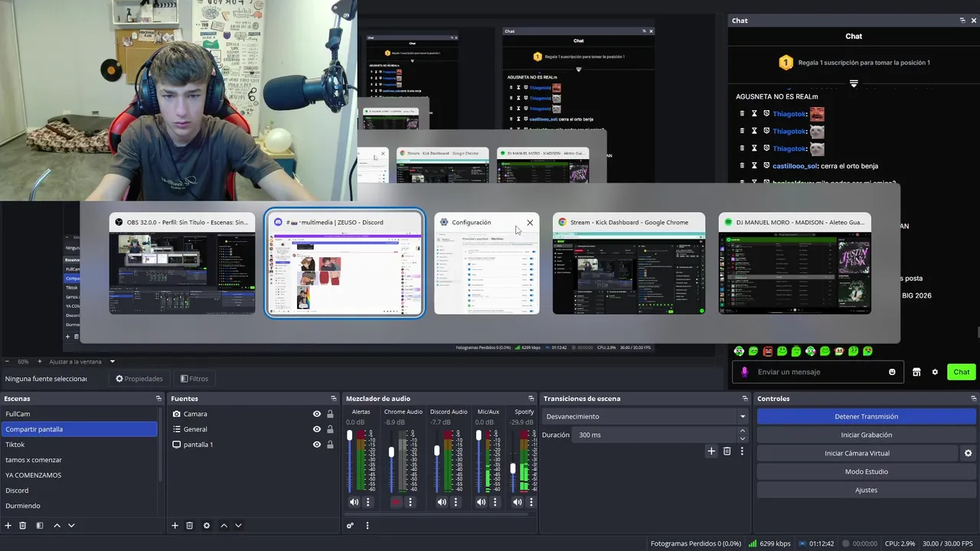Mute the Discord Audio channel

coord(442,502)
